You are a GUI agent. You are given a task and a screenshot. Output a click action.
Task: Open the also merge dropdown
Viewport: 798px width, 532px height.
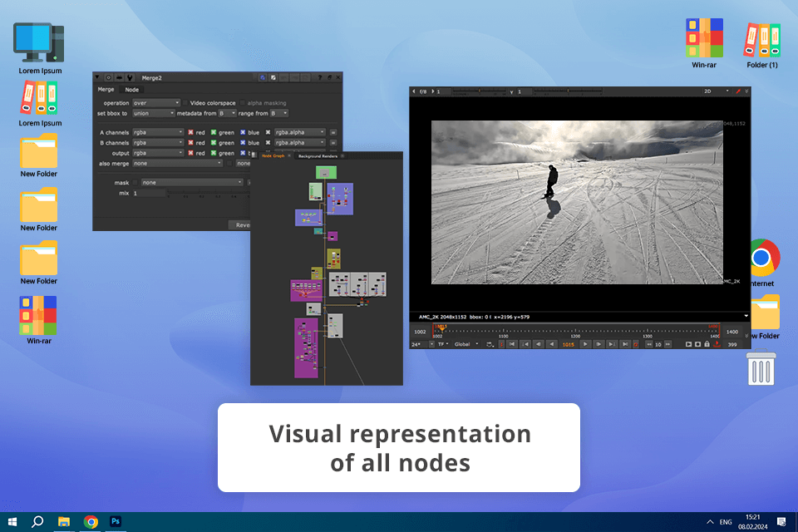click(177, 164)
